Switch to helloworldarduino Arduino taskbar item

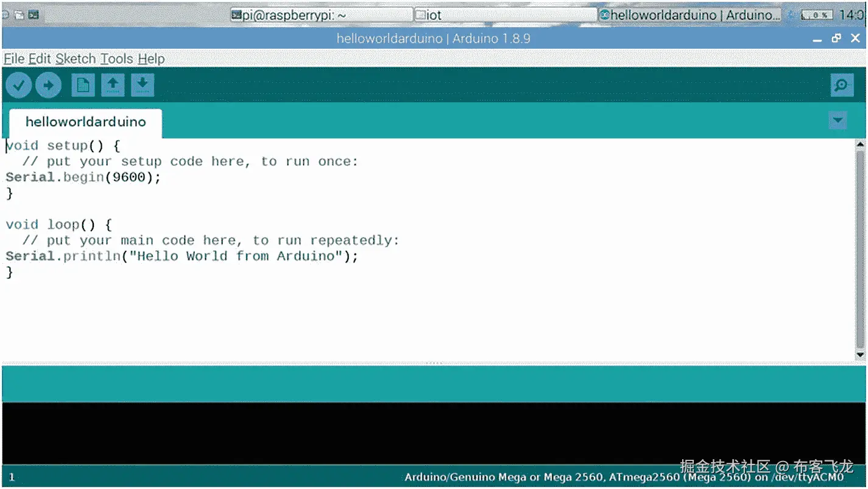point(690,15)
